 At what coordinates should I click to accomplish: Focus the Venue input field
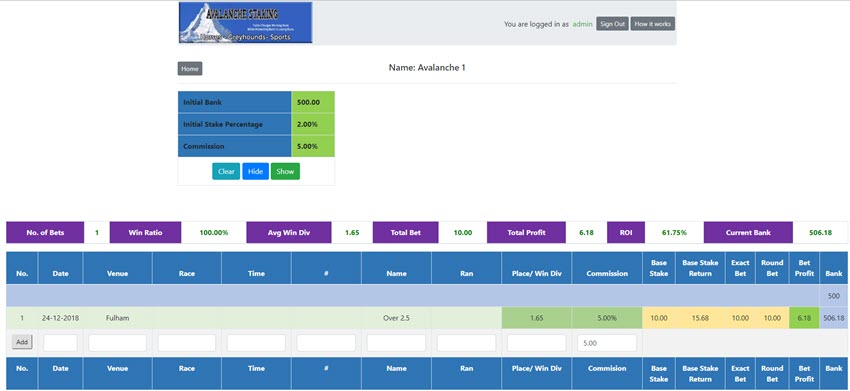click(118, 343)
